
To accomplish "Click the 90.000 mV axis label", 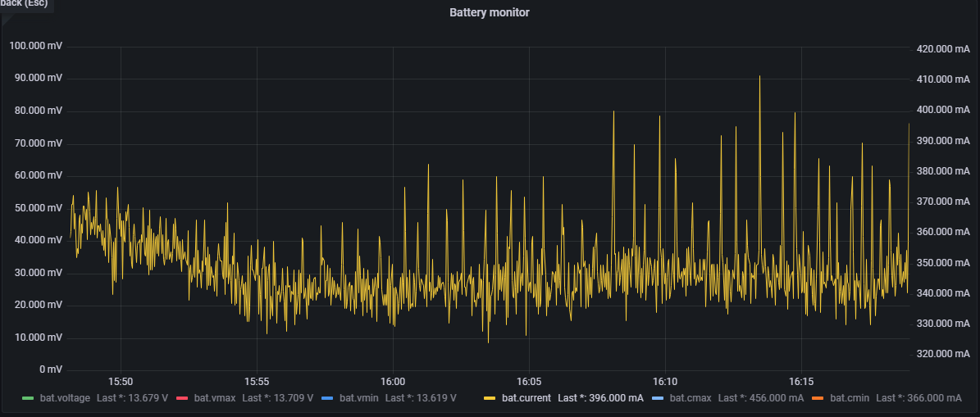I will pos(38,79).
